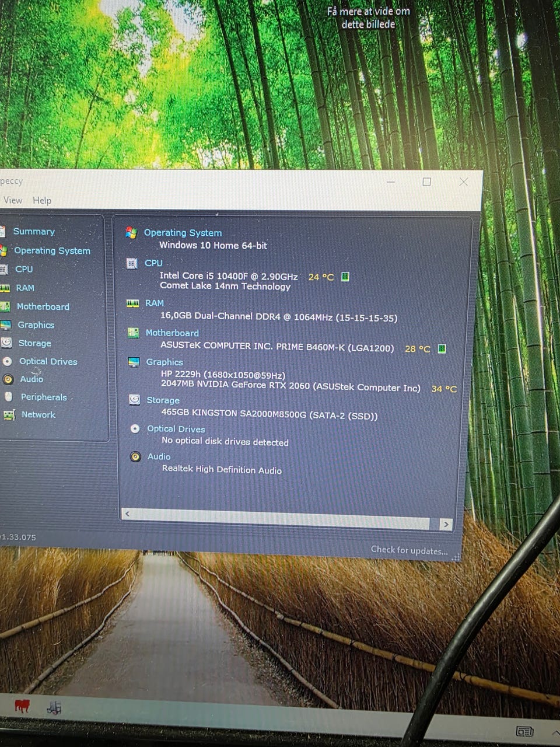Click the Comet Lake 14nm Technology text
Screen dimensions: 560x747
click(x=225, y=286)
